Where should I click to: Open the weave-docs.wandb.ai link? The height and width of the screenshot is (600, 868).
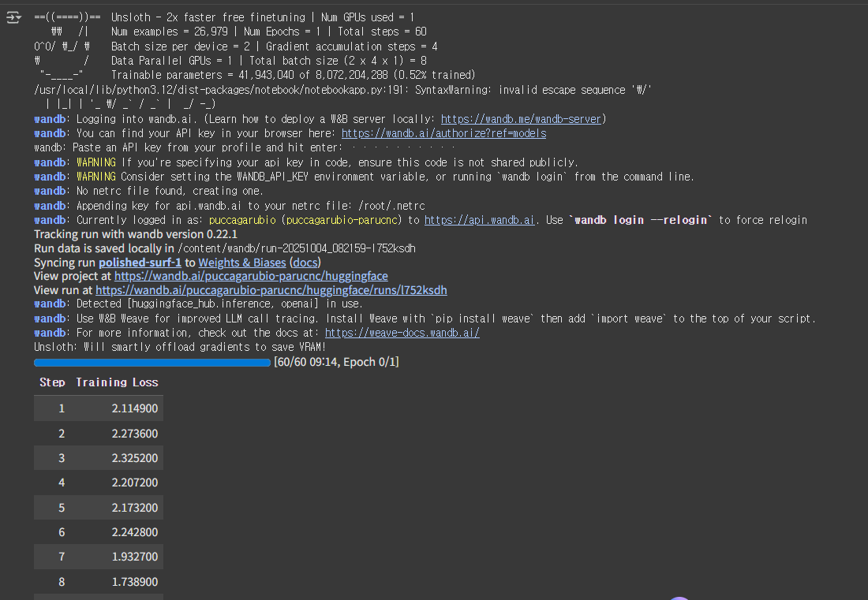pos(402,333)
